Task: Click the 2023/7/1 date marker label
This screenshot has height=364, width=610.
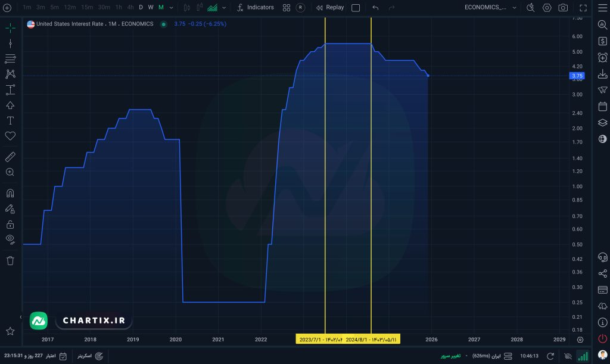Action: 320,339
